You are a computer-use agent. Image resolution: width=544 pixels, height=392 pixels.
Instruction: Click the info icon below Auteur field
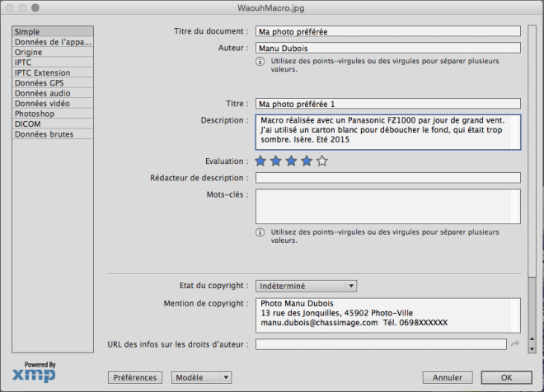261,64
